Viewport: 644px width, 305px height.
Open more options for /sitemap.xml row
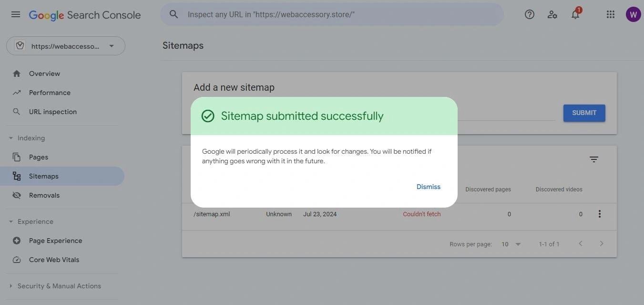[600, 214]
